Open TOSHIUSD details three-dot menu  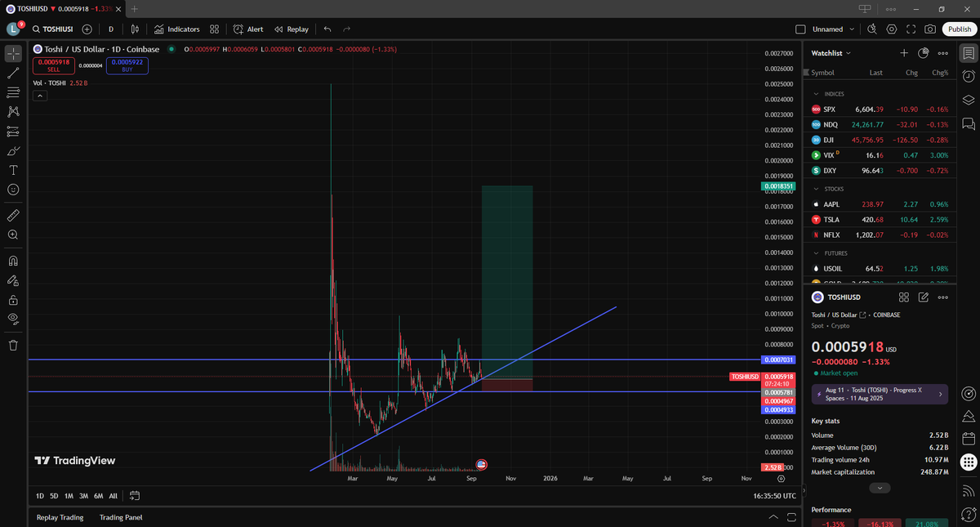click(943, 297)
